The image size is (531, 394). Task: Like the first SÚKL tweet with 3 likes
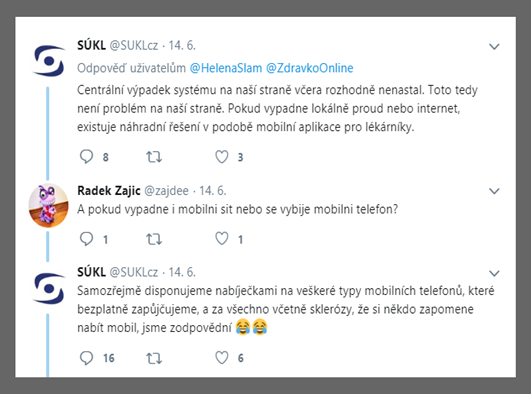coord(222,157)
